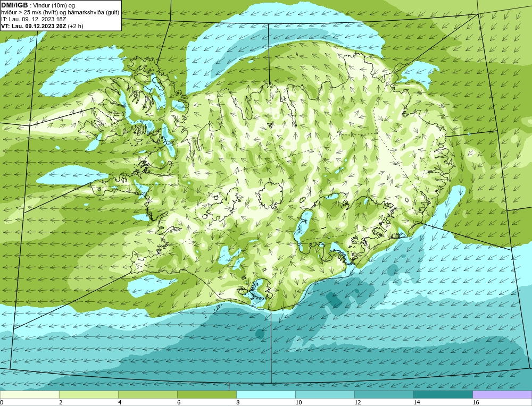The image size is (532, 406).
Task: Click the 8–10 m/s pale cyan swatch
Action: [x=265, y=394]
